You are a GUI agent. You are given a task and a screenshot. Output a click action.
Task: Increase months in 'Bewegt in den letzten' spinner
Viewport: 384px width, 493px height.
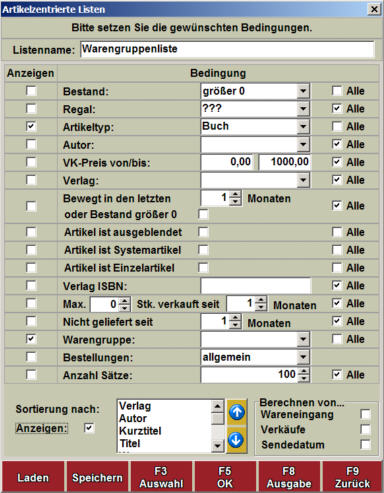pos(236,195)
